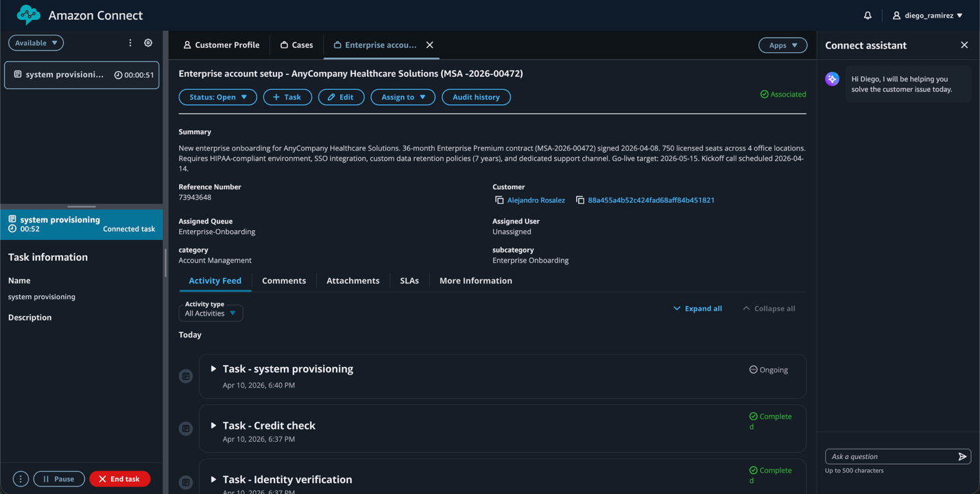The image size is (980, 494).
Task: Send the assistant question with arrow icon
Action: click(x=963, y=456)
